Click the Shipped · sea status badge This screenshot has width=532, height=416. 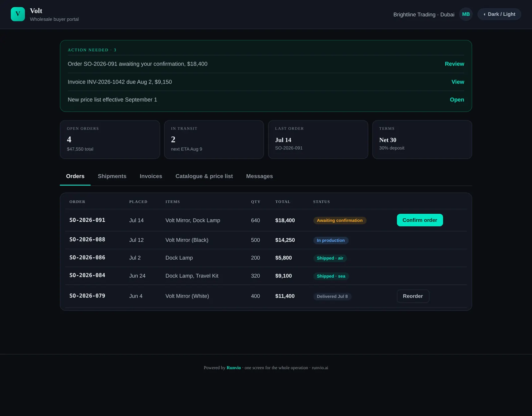pos(331,276)
